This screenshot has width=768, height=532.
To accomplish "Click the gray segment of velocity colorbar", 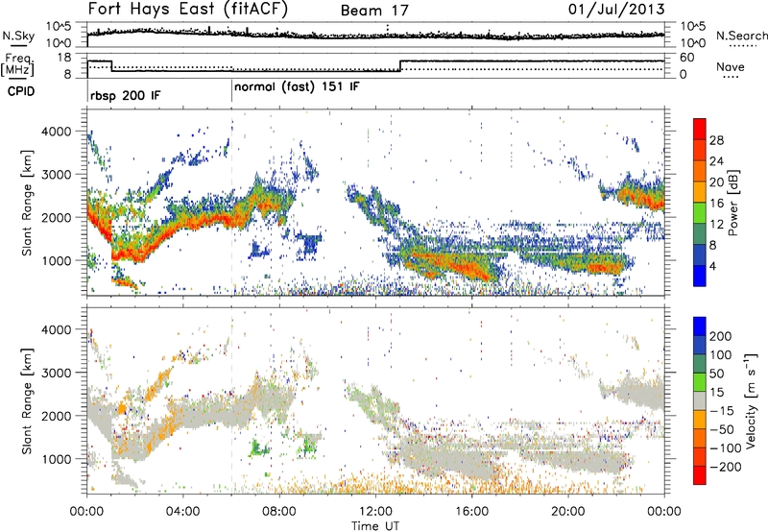I will pos(700,400).
